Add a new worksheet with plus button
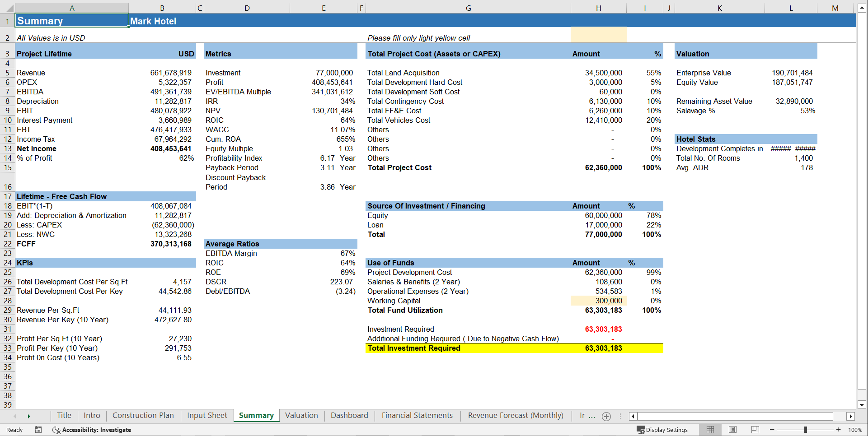868x436 pixels. [x=606, y=416]
